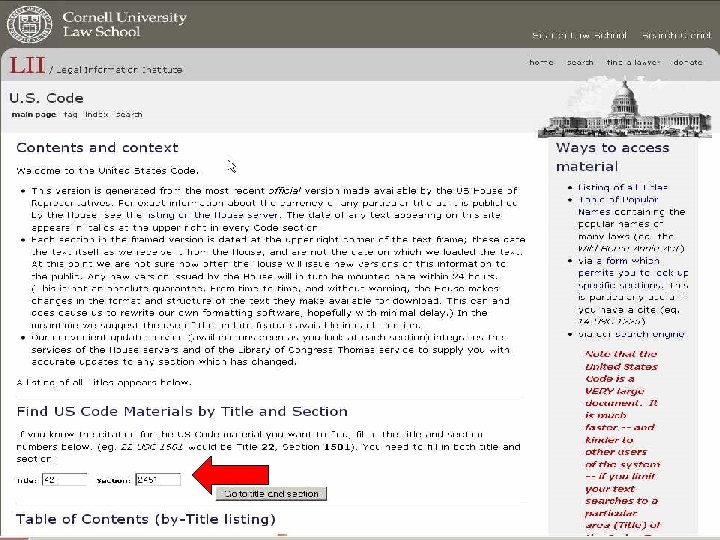Image resolution: width=720 pixels, height=540 pixels.
Task: Click the Find US Code Materials by Title and Section heading
Action: [182, 411]
